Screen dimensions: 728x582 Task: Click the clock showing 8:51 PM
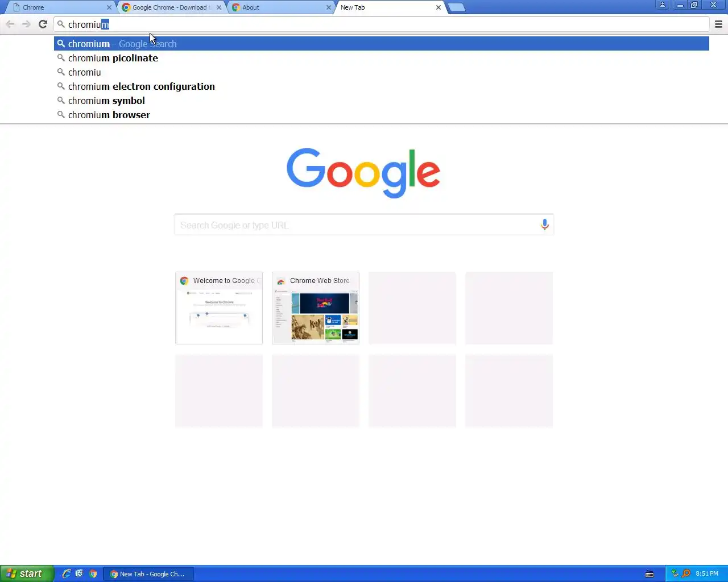[707, 574]
